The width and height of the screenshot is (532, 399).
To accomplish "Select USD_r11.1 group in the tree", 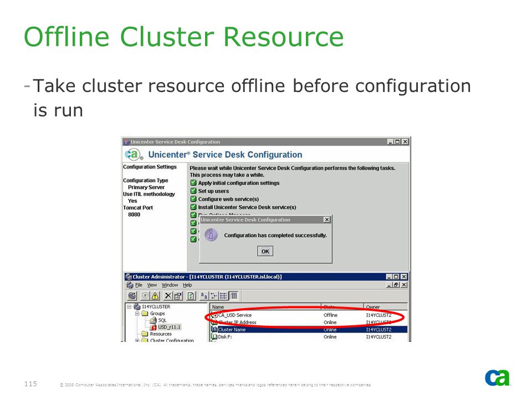I will [169, 327].
